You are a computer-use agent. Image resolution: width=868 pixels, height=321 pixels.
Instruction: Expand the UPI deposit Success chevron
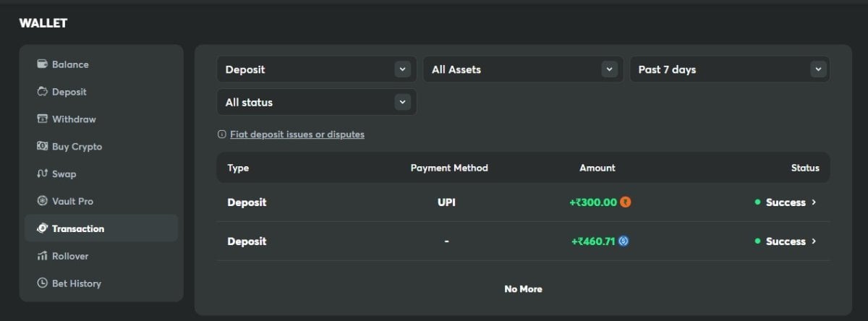click(x=814, y=202)
